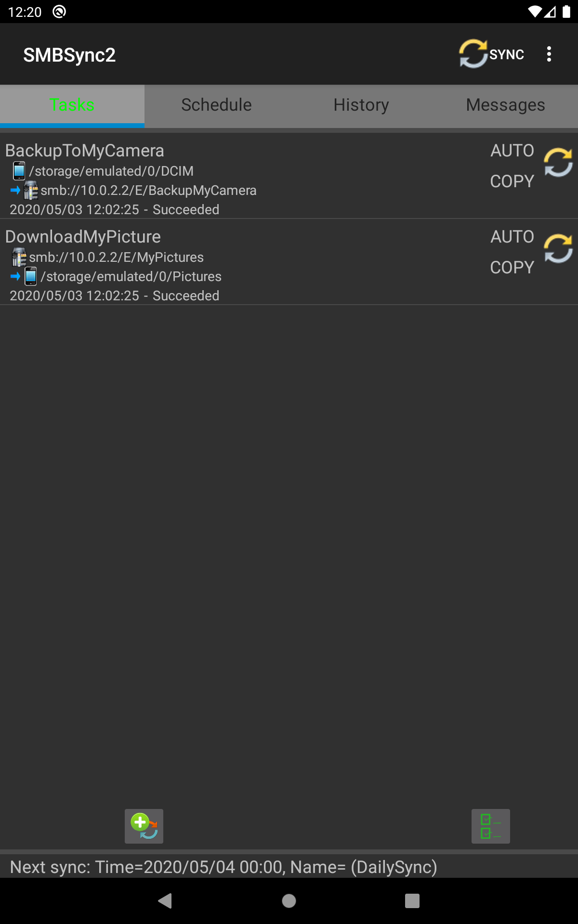This screenshot has width=578, height=924.
Task: Run sync for BackupToMyCamera task
Action: (x=558, y=163)
